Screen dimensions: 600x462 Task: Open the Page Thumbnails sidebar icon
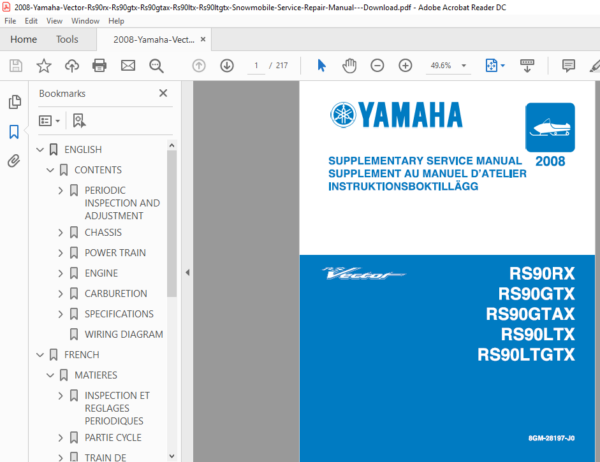pos(15,102)
